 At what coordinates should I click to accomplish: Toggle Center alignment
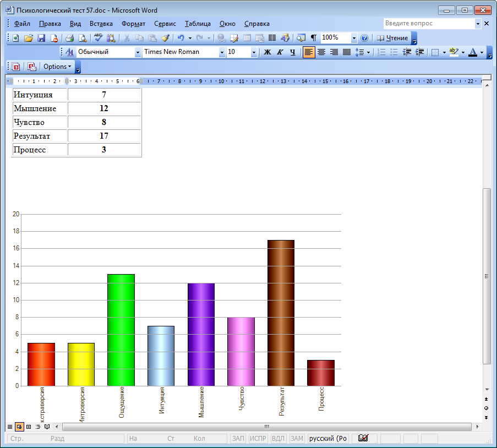point(321,52)
